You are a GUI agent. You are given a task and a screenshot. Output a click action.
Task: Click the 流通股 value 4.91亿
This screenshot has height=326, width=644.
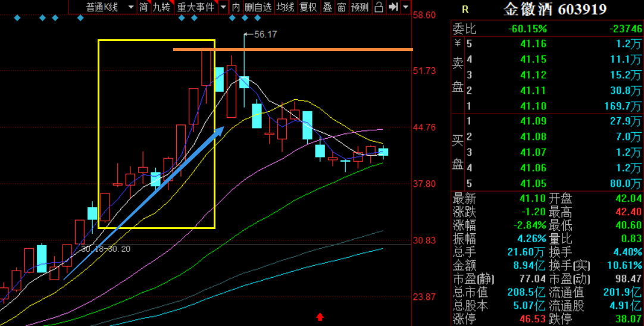point(626,306)
